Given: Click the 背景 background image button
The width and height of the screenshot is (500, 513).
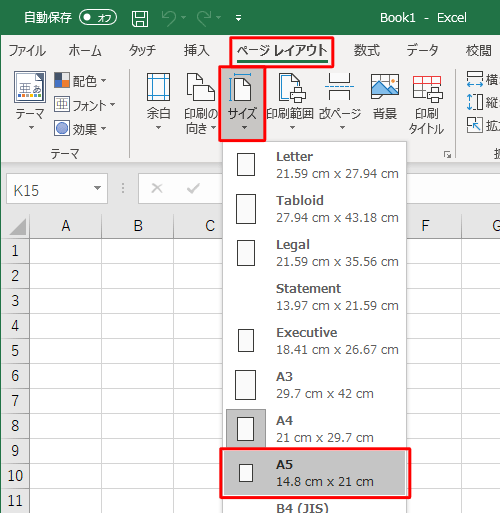Looking at the screenshot, I should (385, 97).
